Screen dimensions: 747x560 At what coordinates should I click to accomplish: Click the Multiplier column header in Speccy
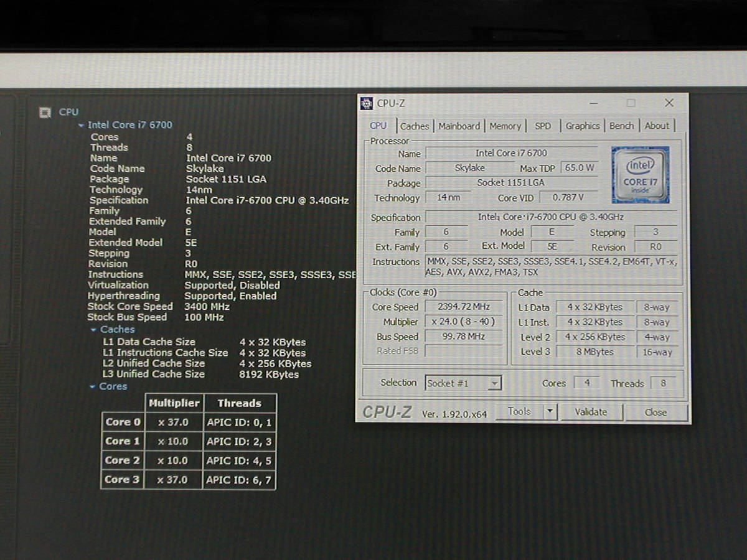pos(174,403)
